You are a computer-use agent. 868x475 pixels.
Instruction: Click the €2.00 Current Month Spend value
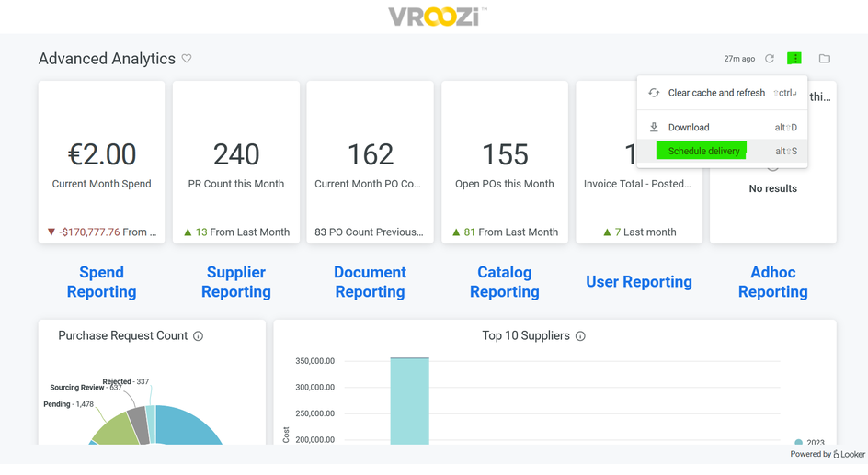tap(102, 154)
